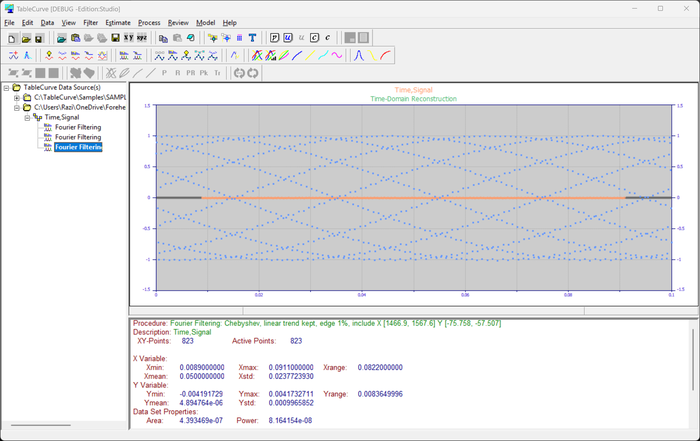Select the Time,Signal dataset tree item

(x=62, y=117)
